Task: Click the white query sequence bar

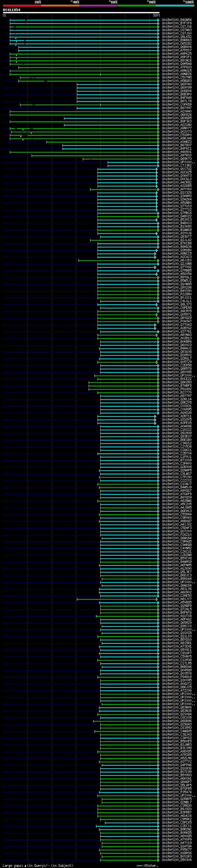Action: [x=81, y=12]
